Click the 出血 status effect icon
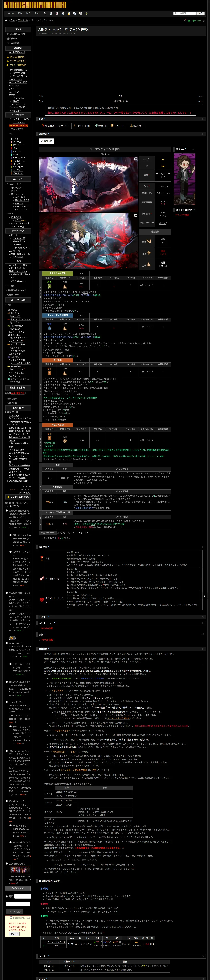 pos(42,558)
